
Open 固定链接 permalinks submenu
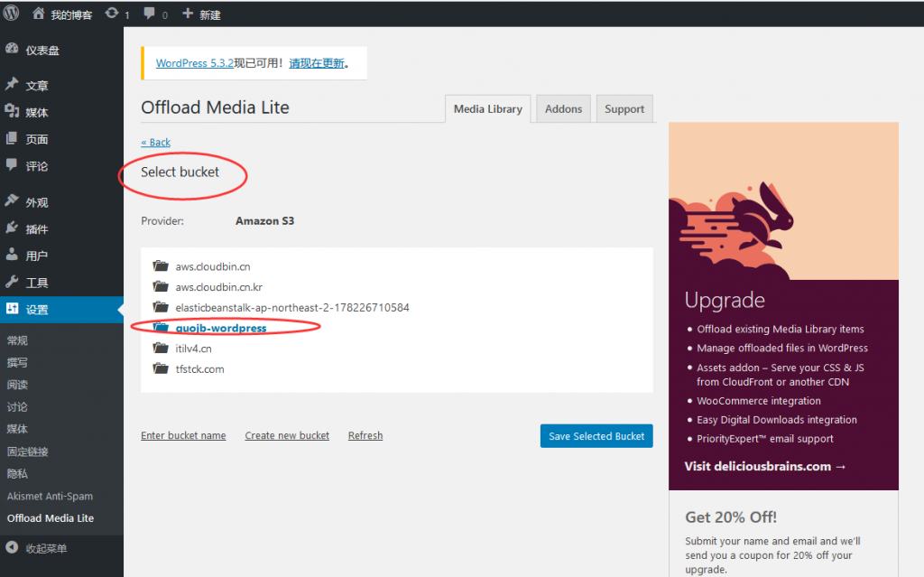[28, 451]
